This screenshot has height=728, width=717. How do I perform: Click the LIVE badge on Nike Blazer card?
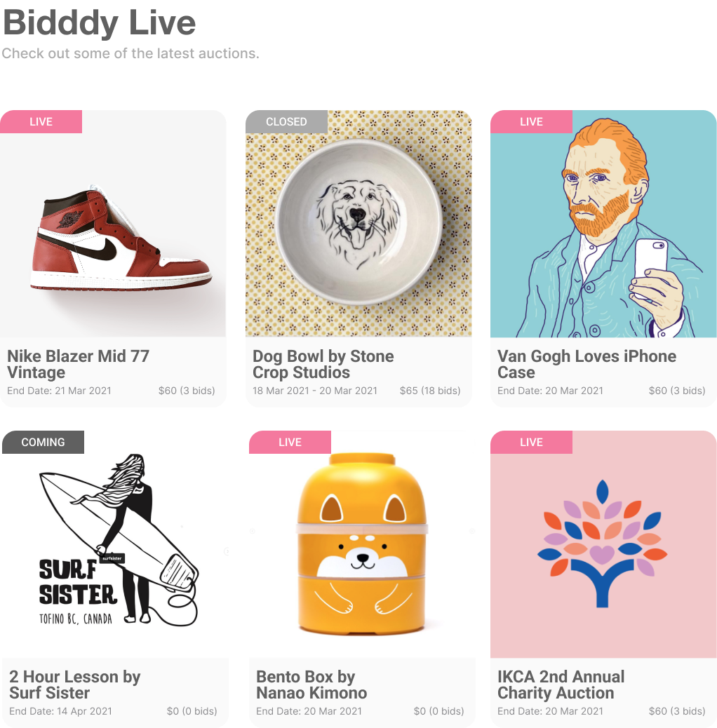pos(41,121)
